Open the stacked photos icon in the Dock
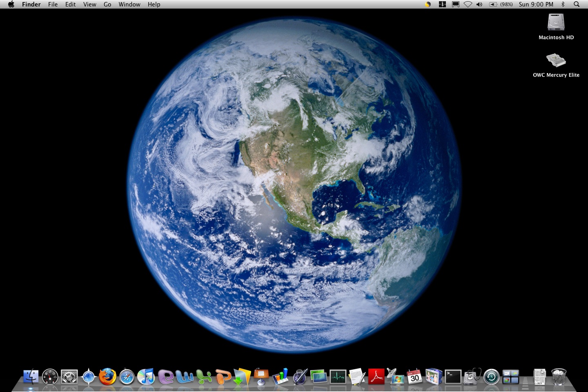588x392 pixels. point(319,376)
